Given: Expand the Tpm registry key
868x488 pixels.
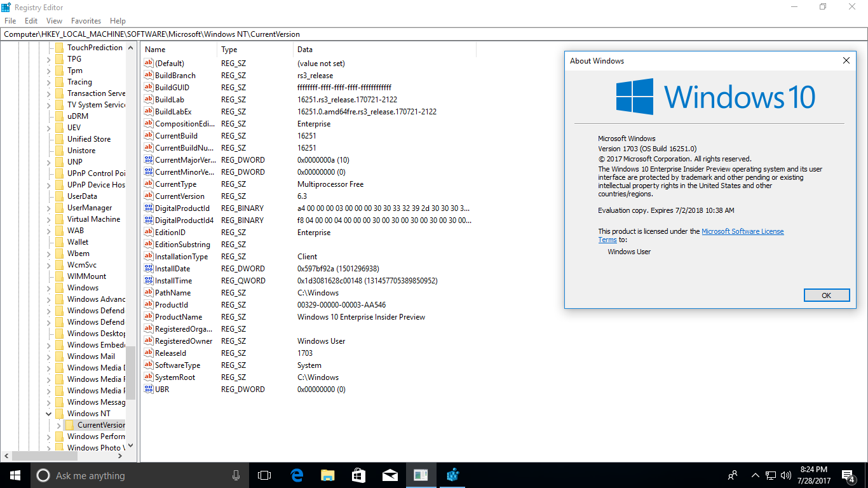Looking at the screenshot, I should (x=49, y=71).
